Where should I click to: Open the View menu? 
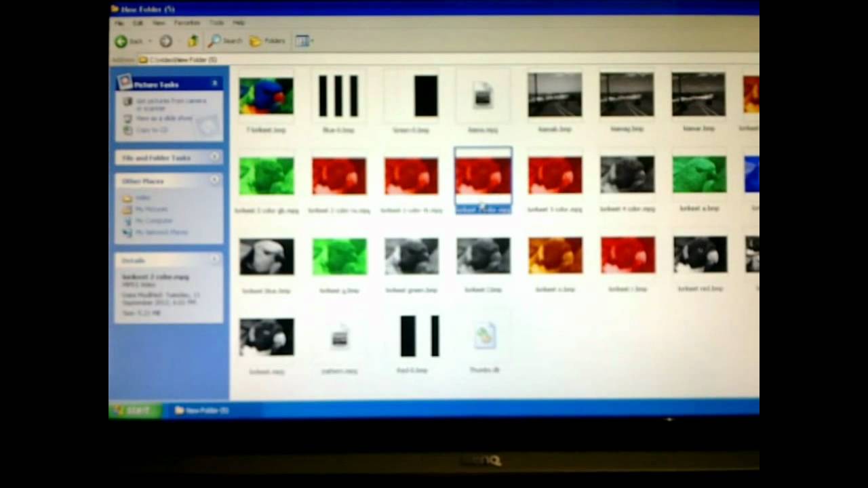(159, 23)
